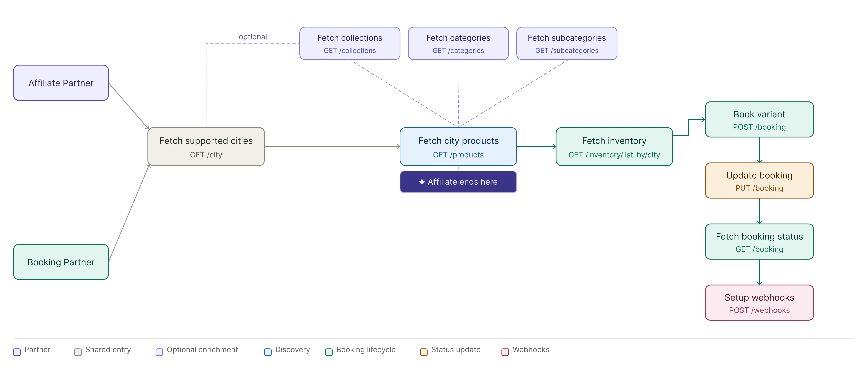Click the Setup webhooks node

(759, 303)
